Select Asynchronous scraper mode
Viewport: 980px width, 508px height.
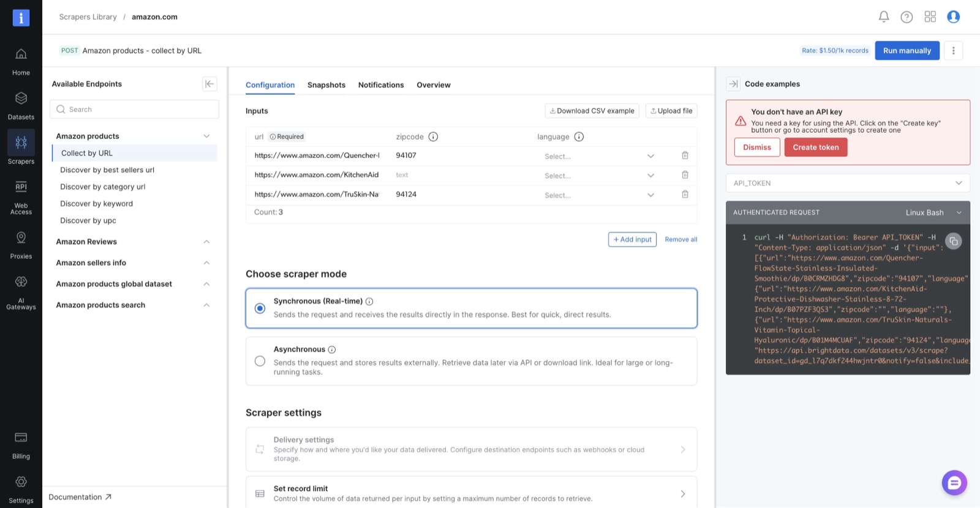(x=260, y=361)
